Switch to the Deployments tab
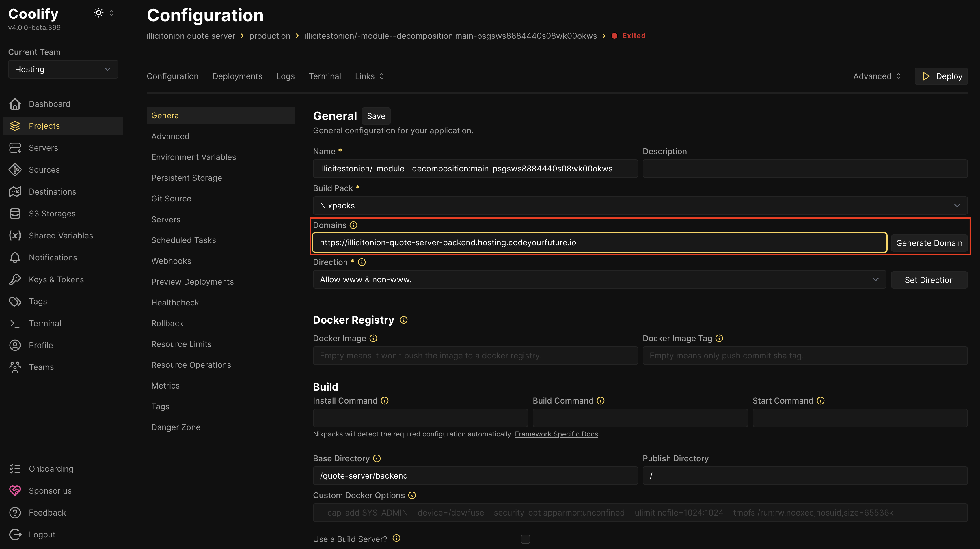The image size is (980, 549). coord(237,76)
